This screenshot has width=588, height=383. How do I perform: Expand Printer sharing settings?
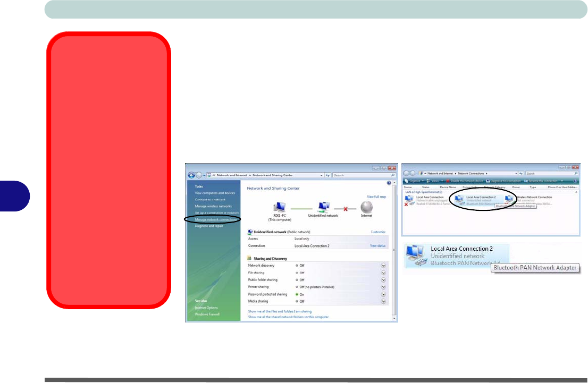click(x=383, y=287)
